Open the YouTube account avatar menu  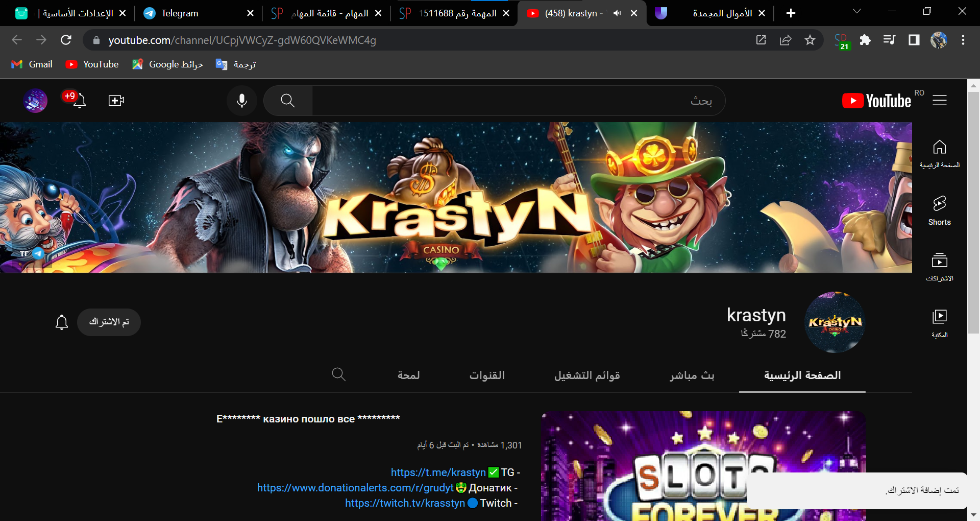(35, 101)
